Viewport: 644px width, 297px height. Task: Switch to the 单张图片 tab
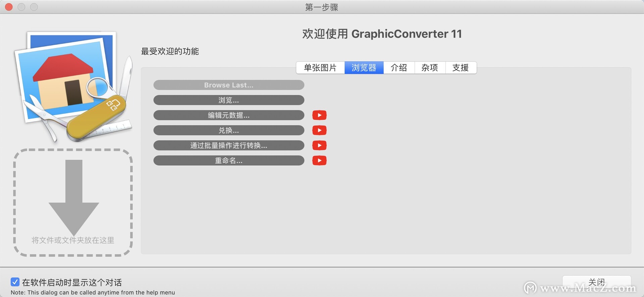tap(320, 68)
